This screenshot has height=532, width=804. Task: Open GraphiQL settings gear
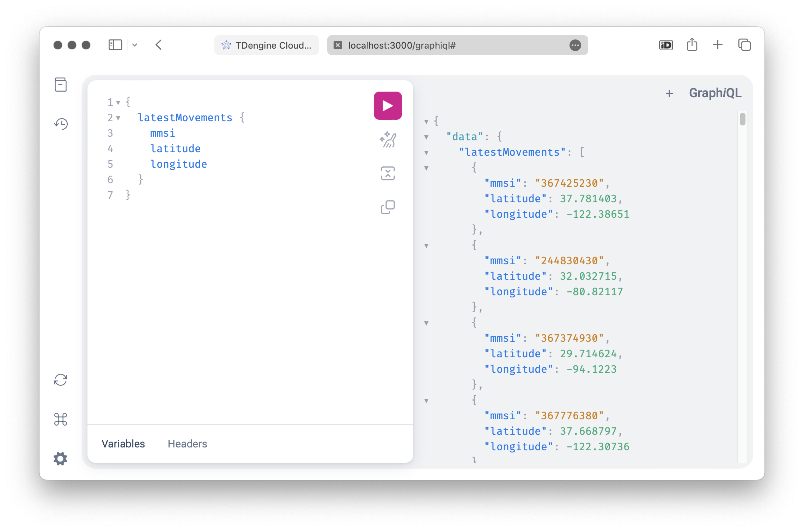click(x=61, y=459)
